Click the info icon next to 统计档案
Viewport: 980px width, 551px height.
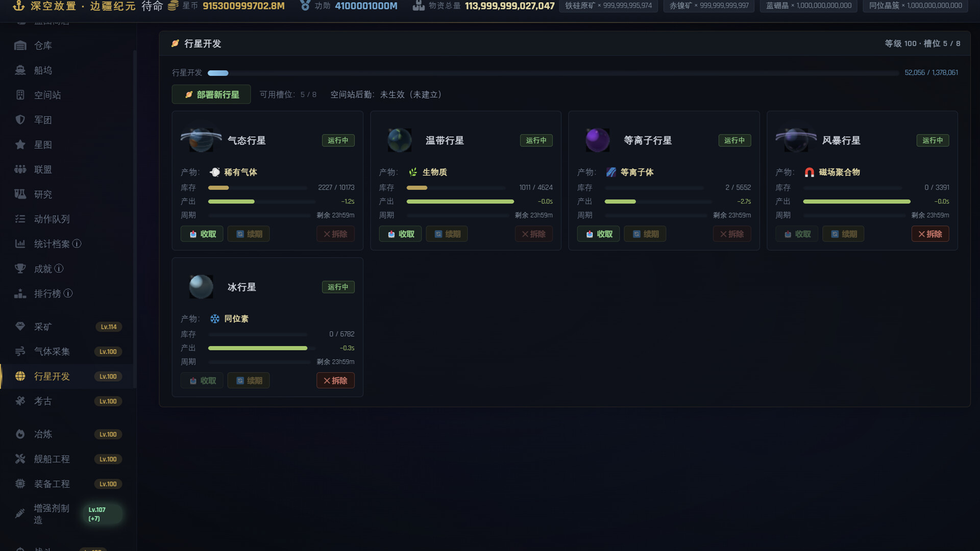[x=77, y=244]
